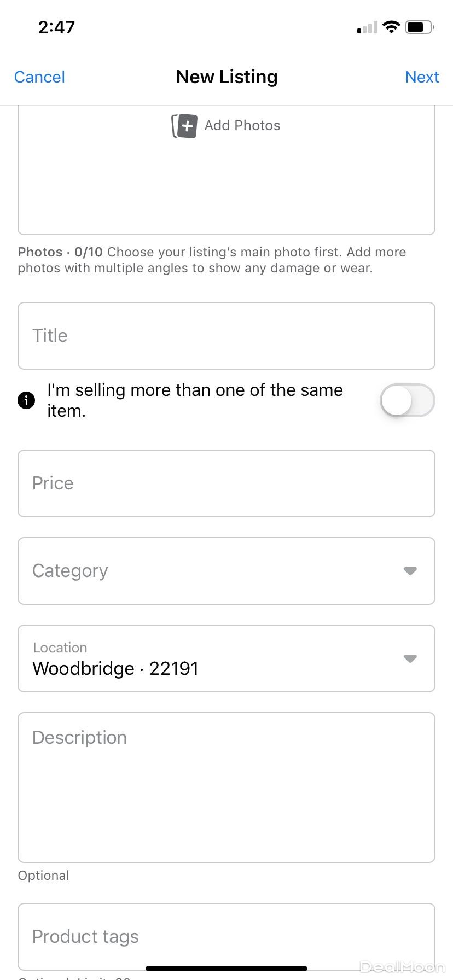Focus the Title input field
453x980 pixels.
tap(226, 336)
